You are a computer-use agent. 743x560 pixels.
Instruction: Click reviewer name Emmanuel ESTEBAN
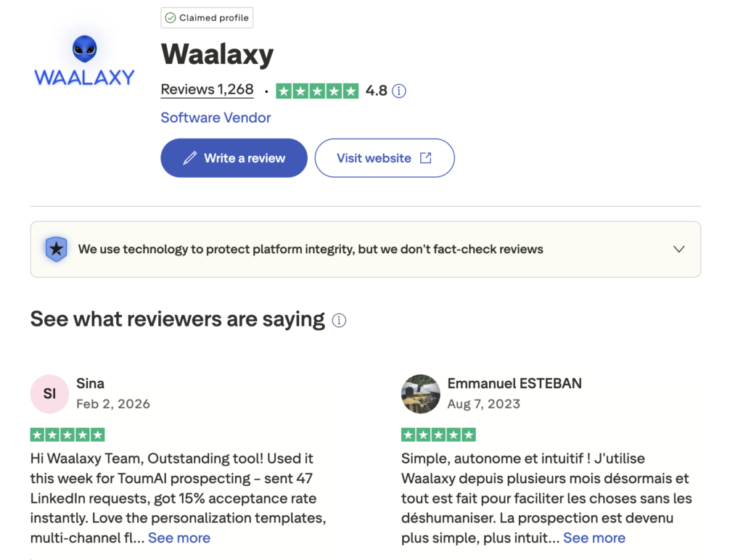click(514, 384)
